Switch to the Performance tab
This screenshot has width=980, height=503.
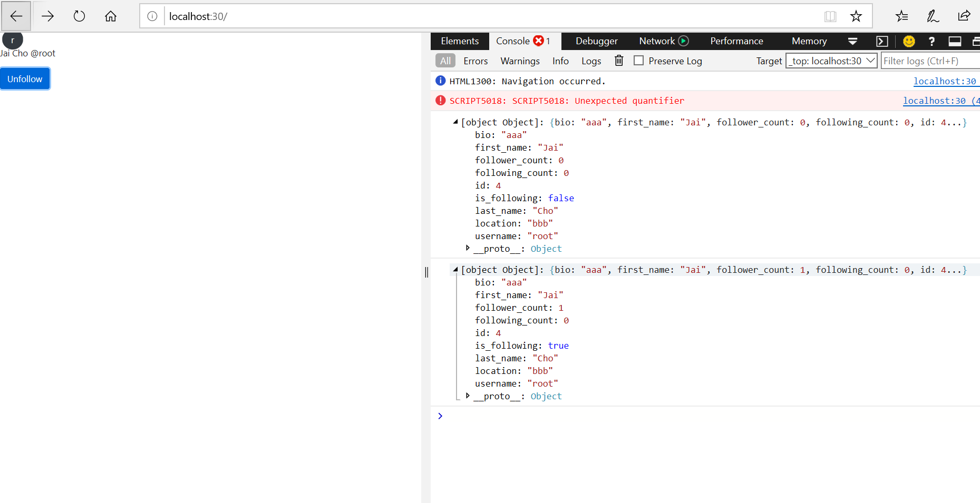click(x=736, y=41)
